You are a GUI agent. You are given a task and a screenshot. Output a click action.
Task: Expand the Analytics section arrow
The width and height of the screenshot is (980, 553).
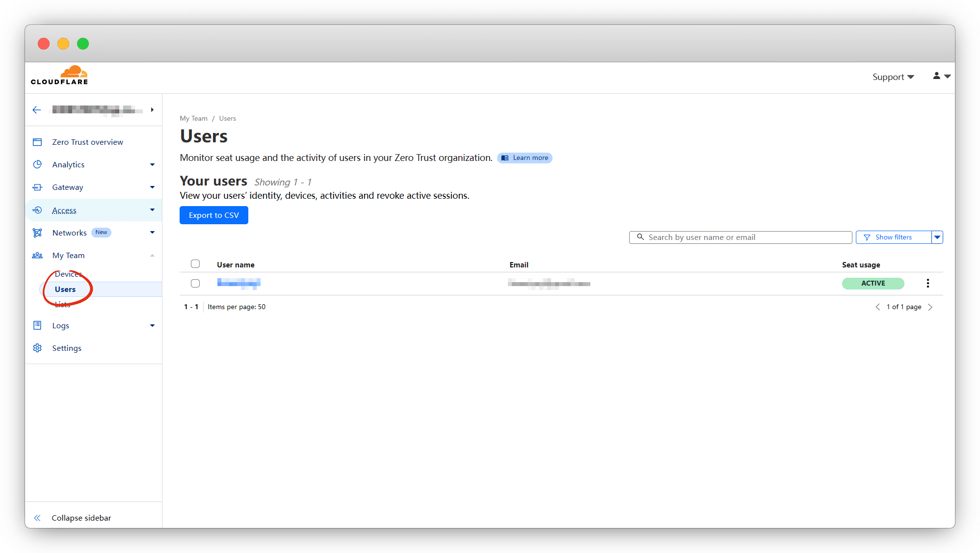point(152,164)
